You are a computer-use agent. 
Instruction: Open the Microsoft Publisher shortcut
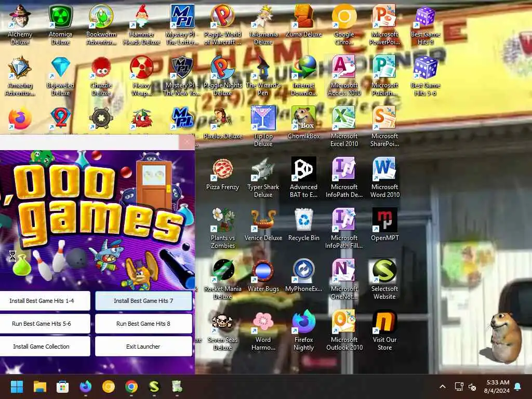[385, 75]
